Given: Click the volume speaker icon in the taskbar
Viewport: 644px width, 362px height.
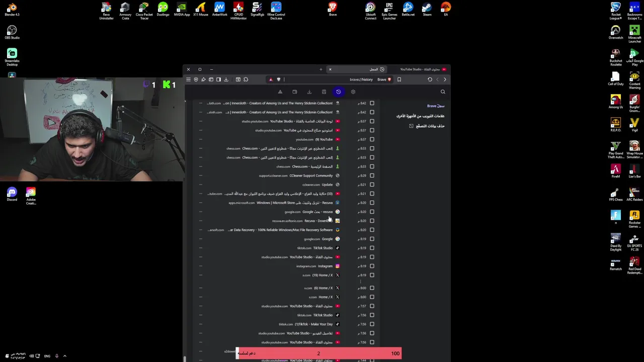Looking at the screenshot, I should [x=31, y=356].
